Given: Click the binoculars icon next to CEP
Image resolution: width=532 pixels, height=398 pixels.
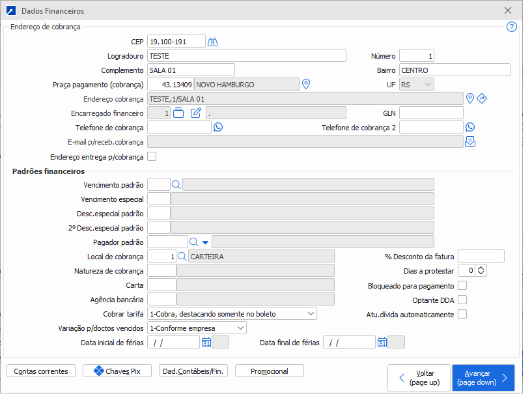Looking at the screenshot, I should tap(212, 42).
